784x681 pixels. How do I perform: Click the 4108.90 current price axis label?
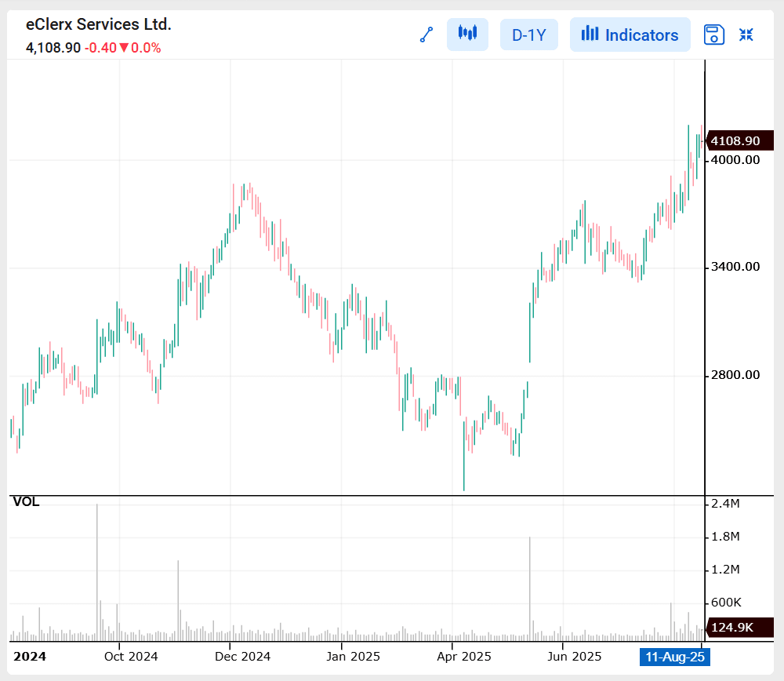pos(739,140)
